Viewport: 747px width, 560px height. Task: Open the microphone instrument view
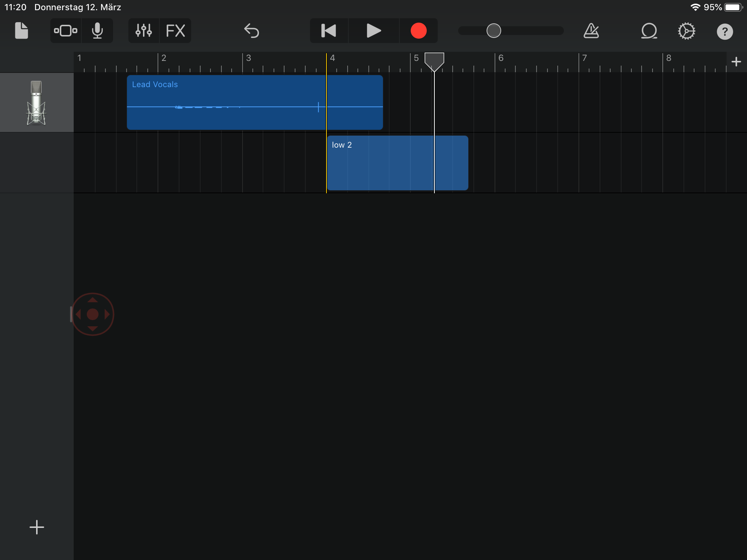point(97,31)
